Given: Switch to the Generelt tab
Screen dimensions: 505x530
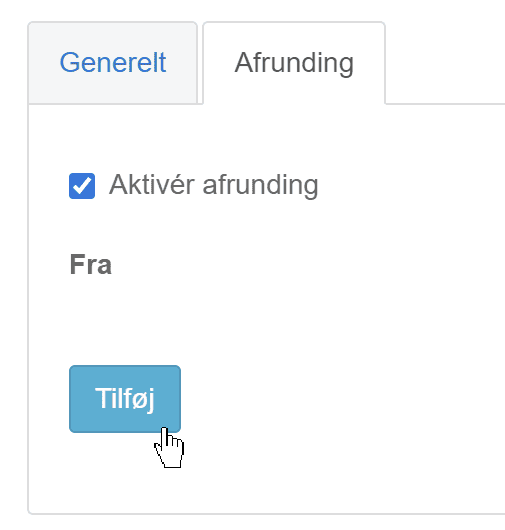Looking at the screenshot, I should click(x=113, y=63).
